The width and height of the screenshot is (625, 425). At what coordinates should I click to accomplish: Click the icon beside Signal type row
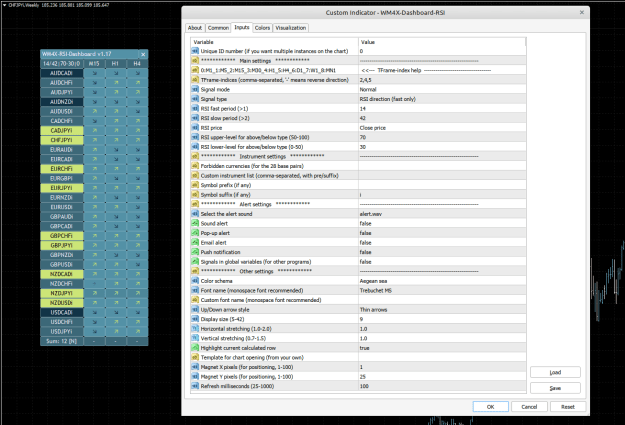(x=195, y=99)
